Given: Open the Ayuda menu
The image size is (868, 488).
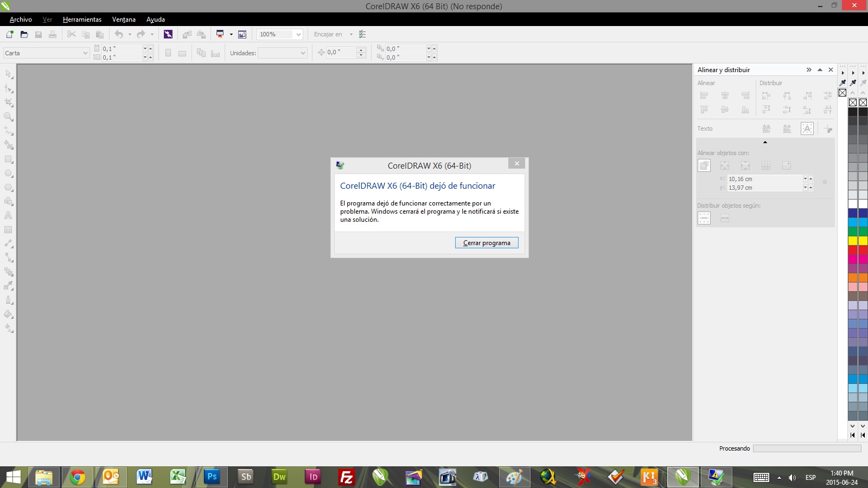Looking at the screenshot, I should [x=156, y=20].
